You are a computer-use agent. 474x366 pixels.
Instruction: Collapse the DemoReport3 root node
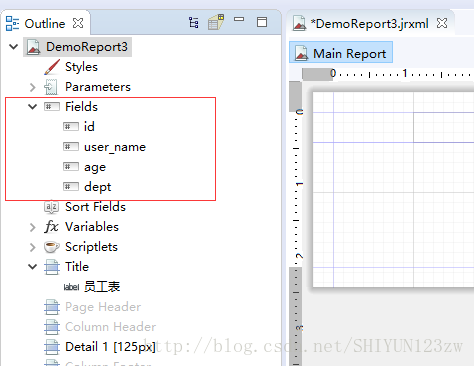pyautogui.click(x=13, y=47)
